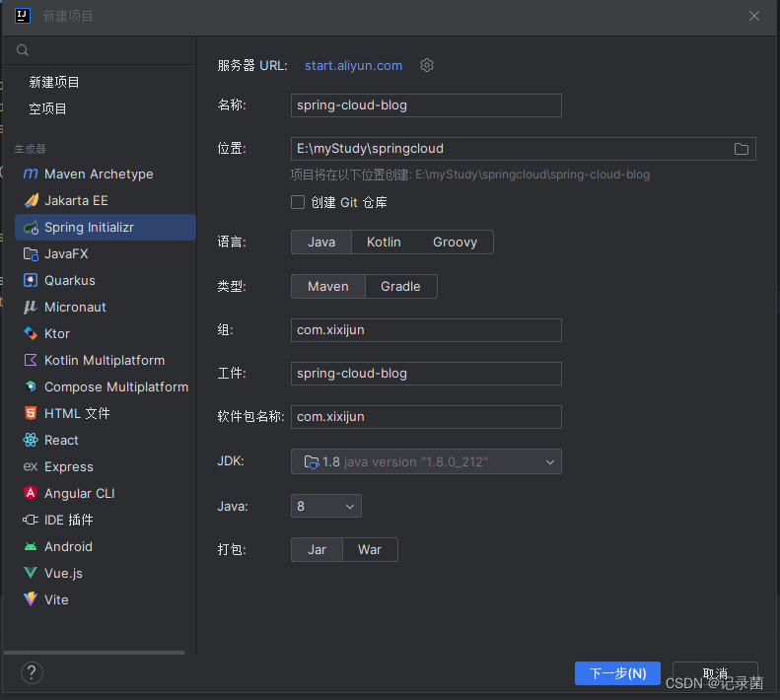Click the React atom icon

point(31,440)
